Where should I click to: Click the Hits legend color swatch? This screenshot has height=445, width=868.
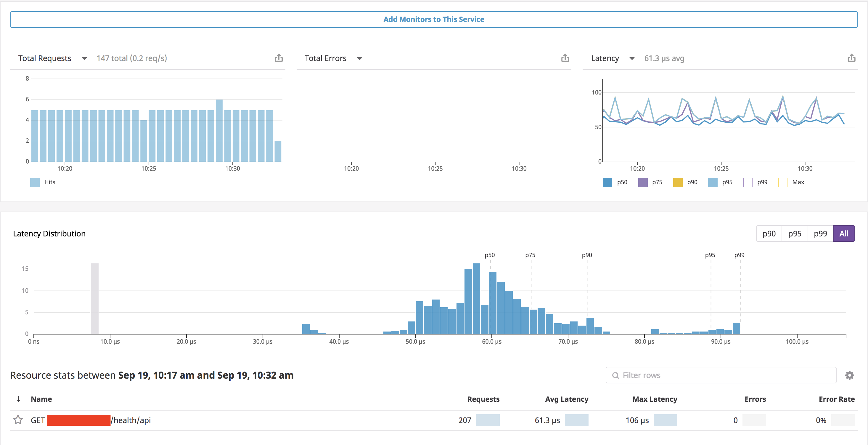coord(35,183)
